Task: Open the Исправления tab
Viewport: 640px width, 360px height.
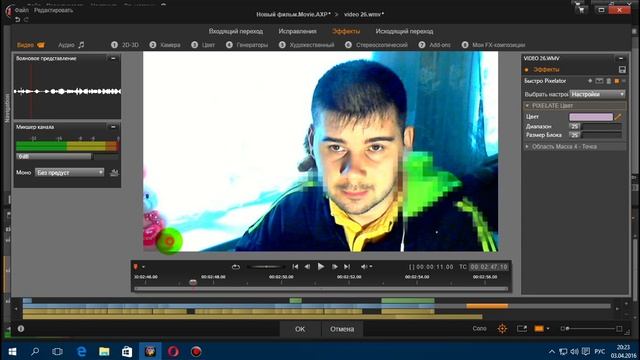Action: click(x=297, y=31)
